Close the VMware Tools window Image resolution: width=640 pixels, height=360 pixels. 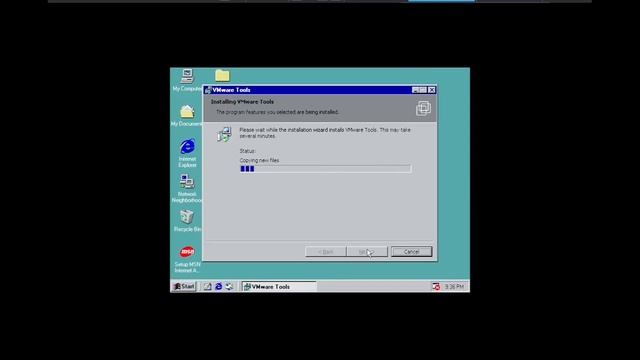[x=431, y=90]
